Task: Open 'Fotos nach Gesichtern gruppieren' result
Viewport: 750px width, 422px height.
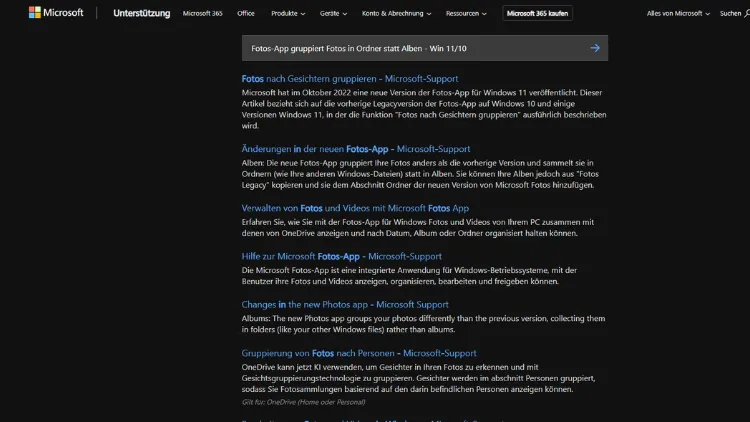Action: [x=349, y=78]
